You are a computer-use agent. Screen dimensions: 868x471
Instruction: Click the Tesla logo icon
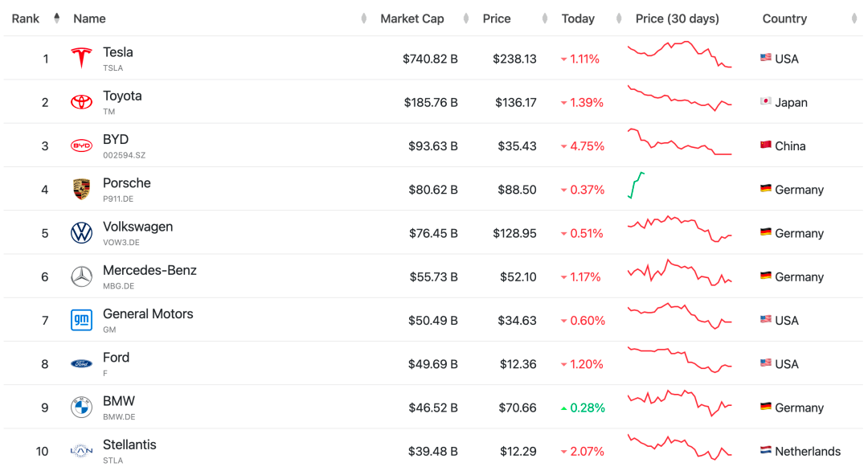click(x=81, y=59)
